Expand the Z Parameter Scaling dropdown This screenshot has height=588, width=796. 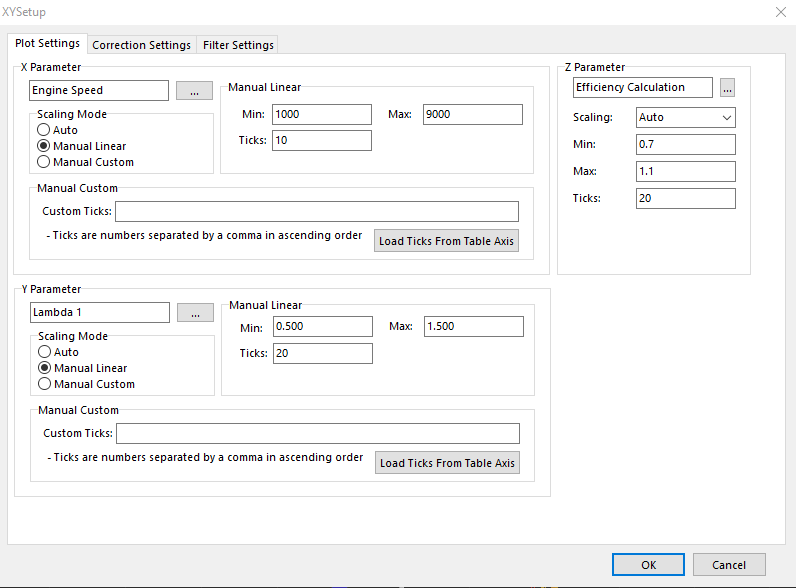686,117
